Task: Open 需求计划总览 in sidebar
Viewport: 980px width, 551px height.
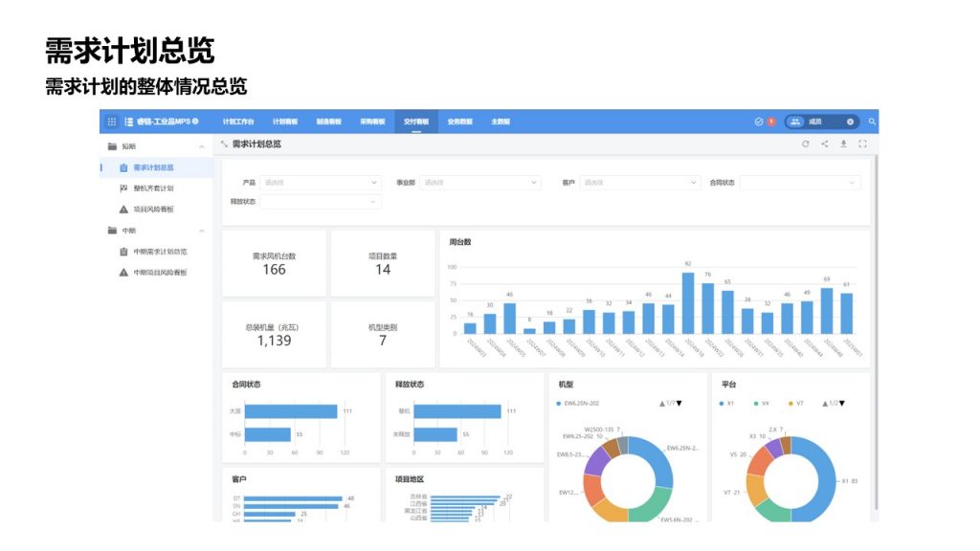Action: [x=156, y=167]
